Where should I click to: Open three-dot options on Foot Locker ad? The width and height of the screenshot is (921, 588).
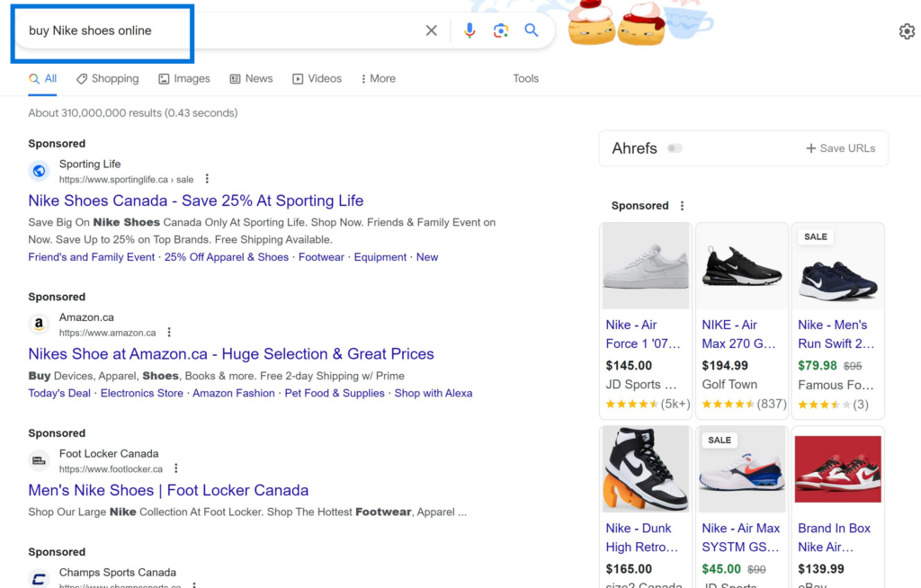coord(175,468)
